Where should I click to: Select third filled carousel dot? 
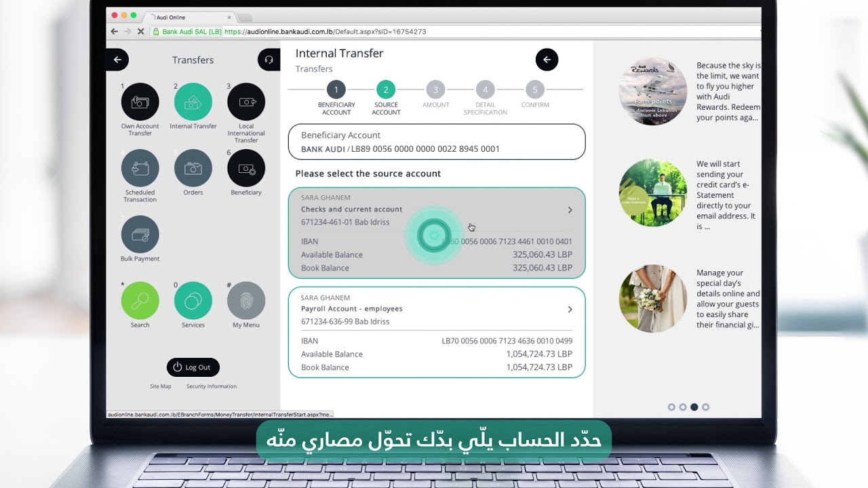coord(694,407)
